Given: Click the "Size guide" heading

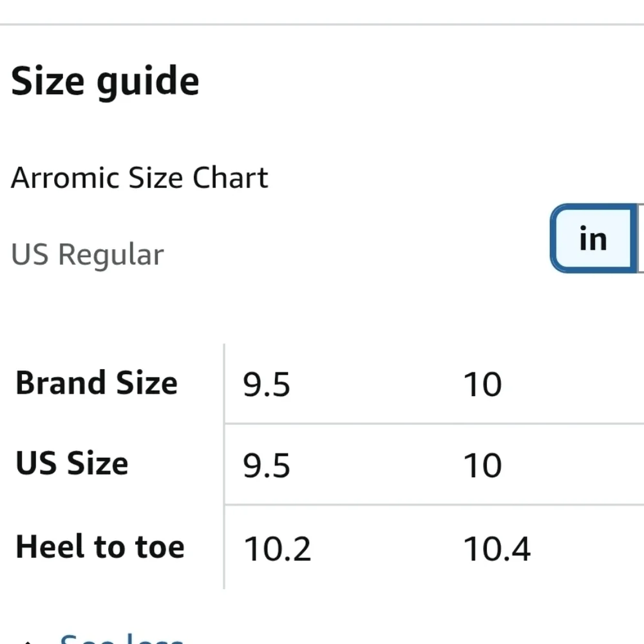Looking at the screenshot, I should (x=105, y=82).
